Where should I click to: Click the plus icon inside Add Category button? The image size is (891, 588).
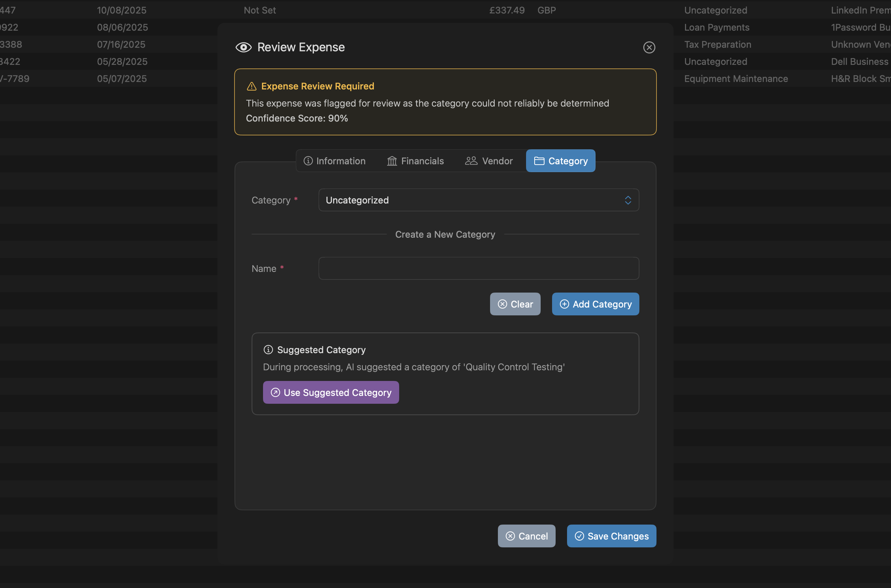[x=565, y=304]
